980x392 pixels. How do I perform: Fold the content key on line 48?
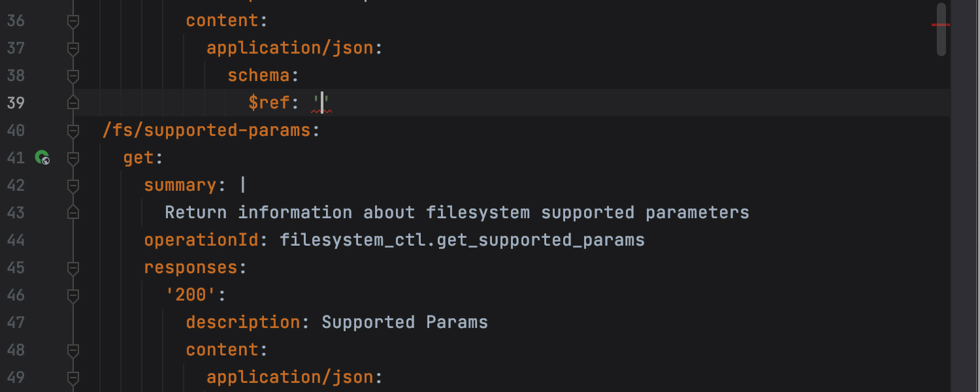point(73,350)
